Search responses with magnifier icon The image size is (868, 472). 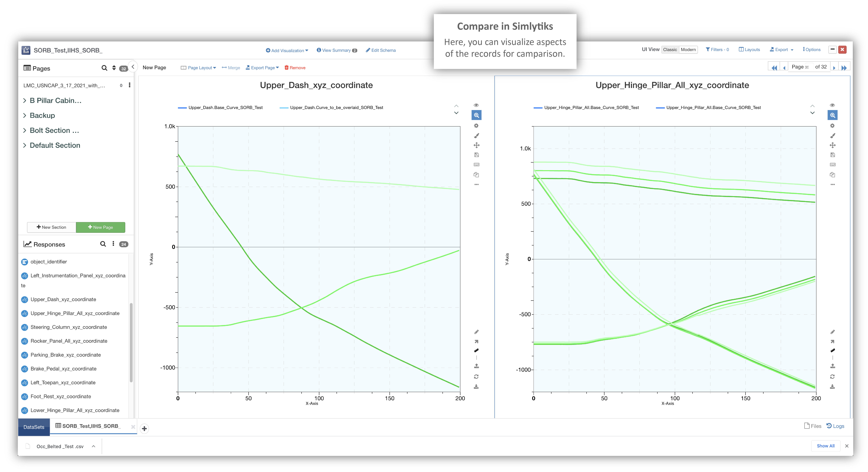(103, 244)
